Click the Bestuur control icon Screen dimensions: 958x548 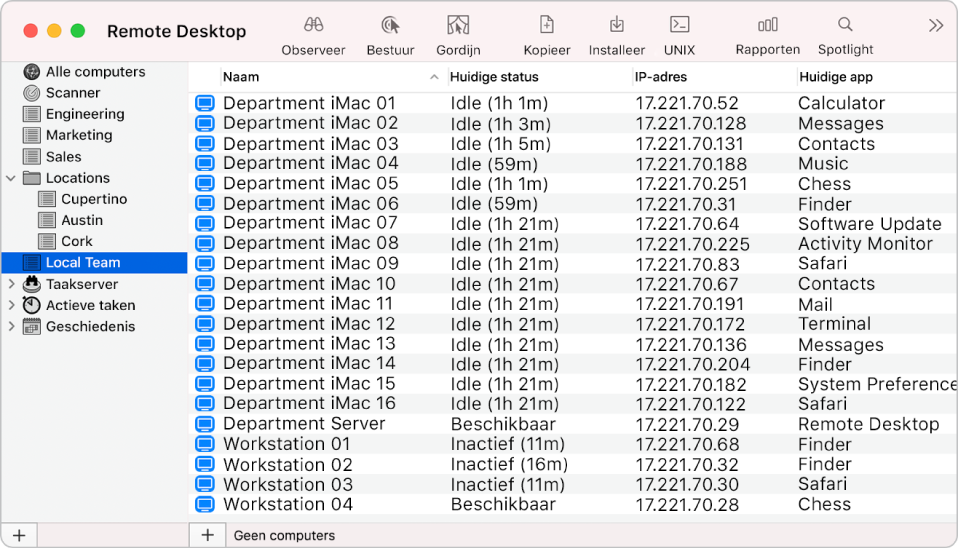(390, 26)
